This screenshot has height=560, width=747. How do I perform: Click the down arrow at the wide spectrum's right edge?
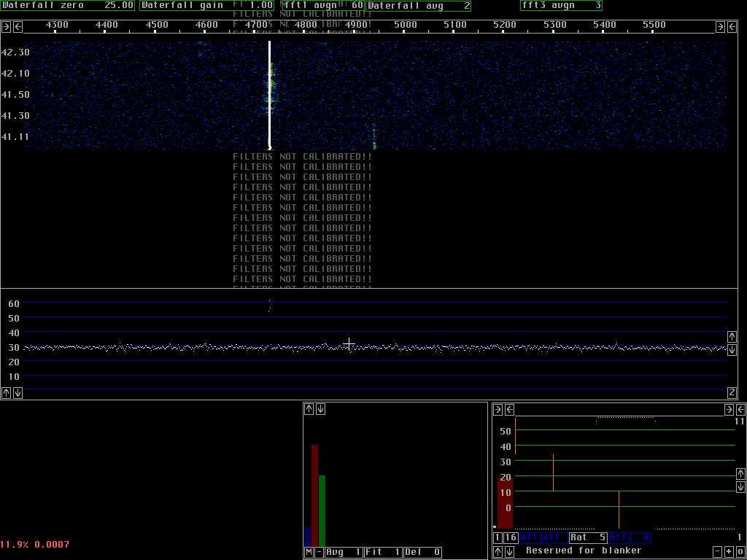(x=732, y=349)
